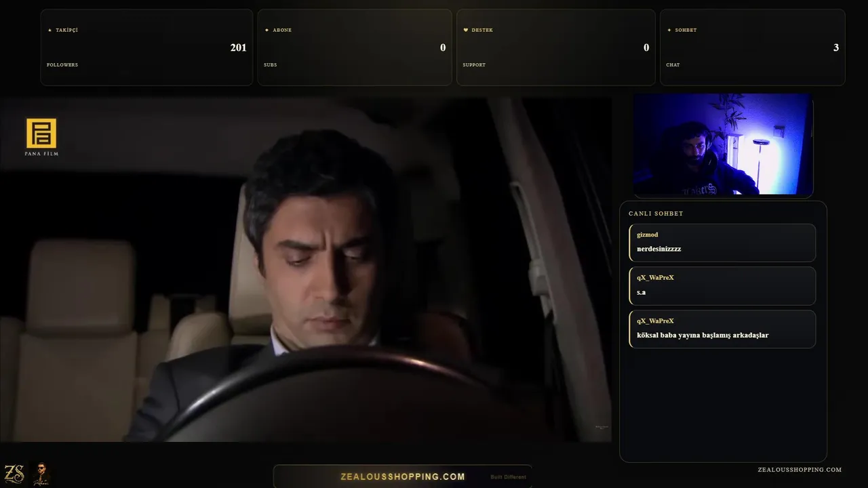This screenshot has width=868, height=488.
Task: Click the heart icon beside DESTEK
Action: (466, 30)
